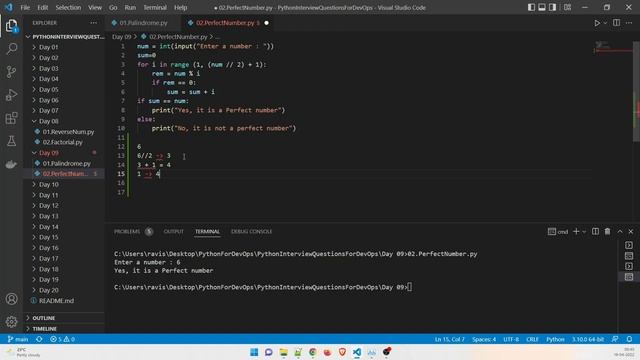This screenshot has width=640, height=360.
Task: Toggle the secondary side bar layout
Action: click(x=552, y=7)
